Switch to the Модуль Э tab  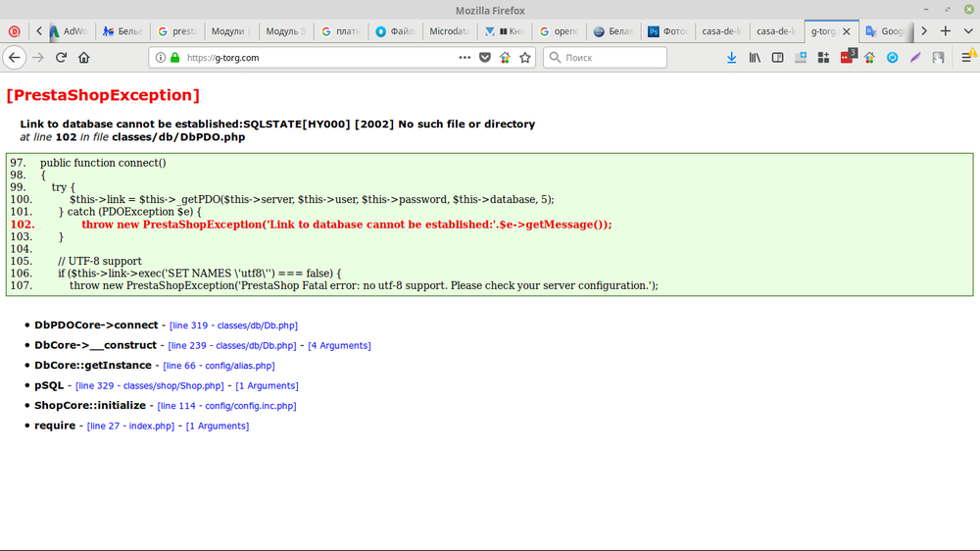pos(285,31)
